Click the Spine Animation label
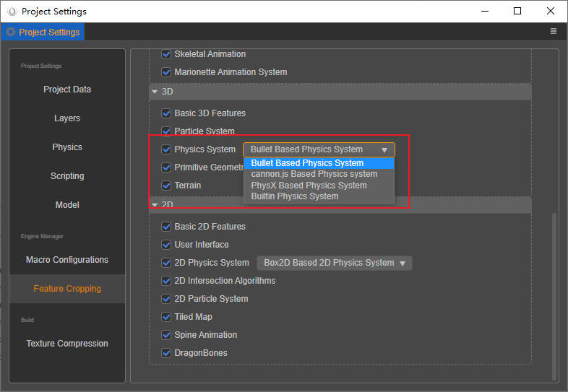This screenshot has width=568, height=392. point(206,335)
